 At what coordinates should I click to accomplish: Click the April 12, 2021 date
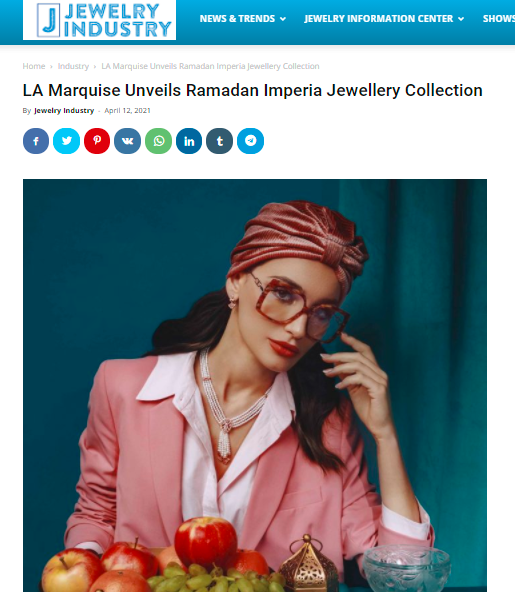(x=127, y=111)
